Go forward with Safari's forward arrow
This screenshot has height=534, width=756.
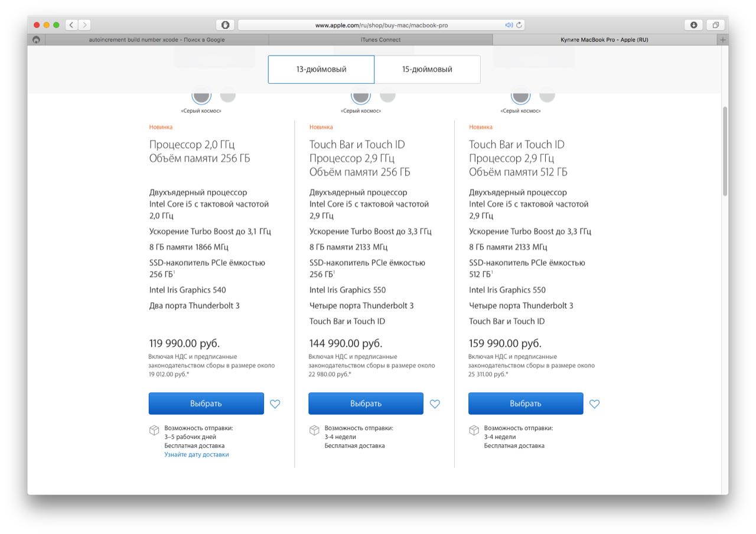point(84,25)
